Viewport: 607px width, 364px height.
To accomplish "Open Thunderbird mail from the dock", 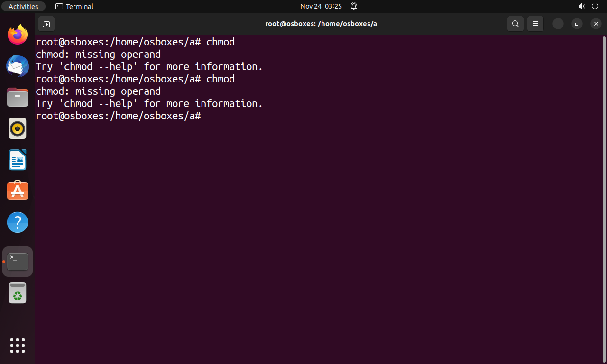I will point(18,66).
